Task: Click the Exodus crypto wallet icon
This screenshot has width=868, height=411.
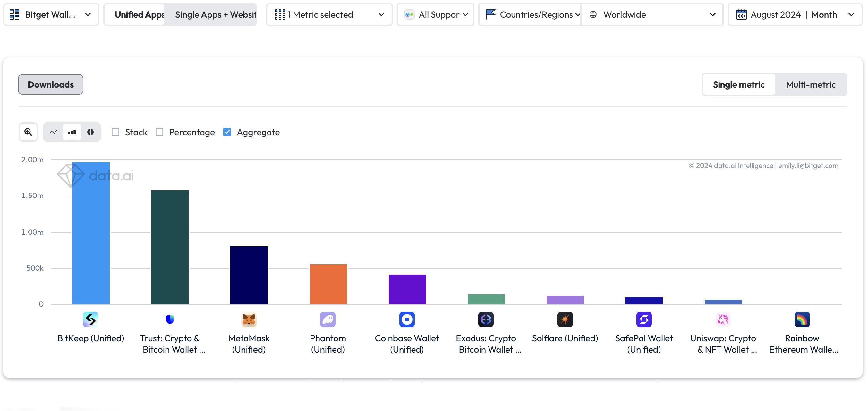Action: click(x=486, y=319)
